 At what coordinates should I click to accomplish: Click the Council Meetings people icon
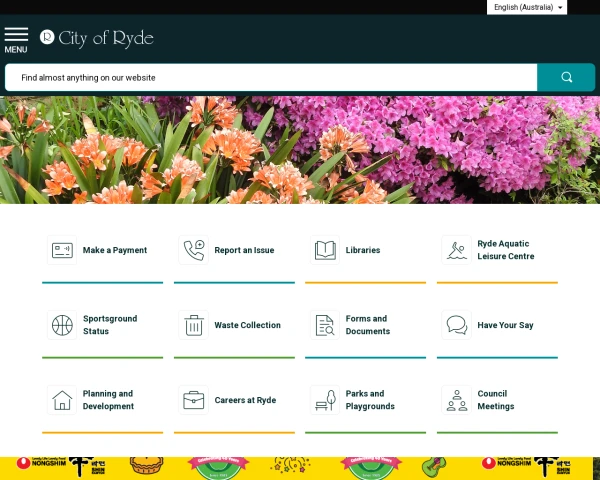pyautogui.click(x=456, y=400)
